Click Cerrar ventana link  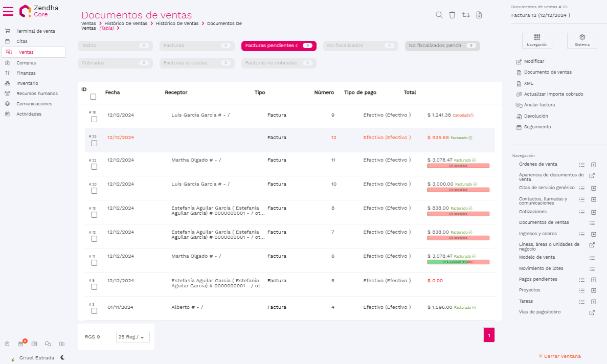point(559,356)
